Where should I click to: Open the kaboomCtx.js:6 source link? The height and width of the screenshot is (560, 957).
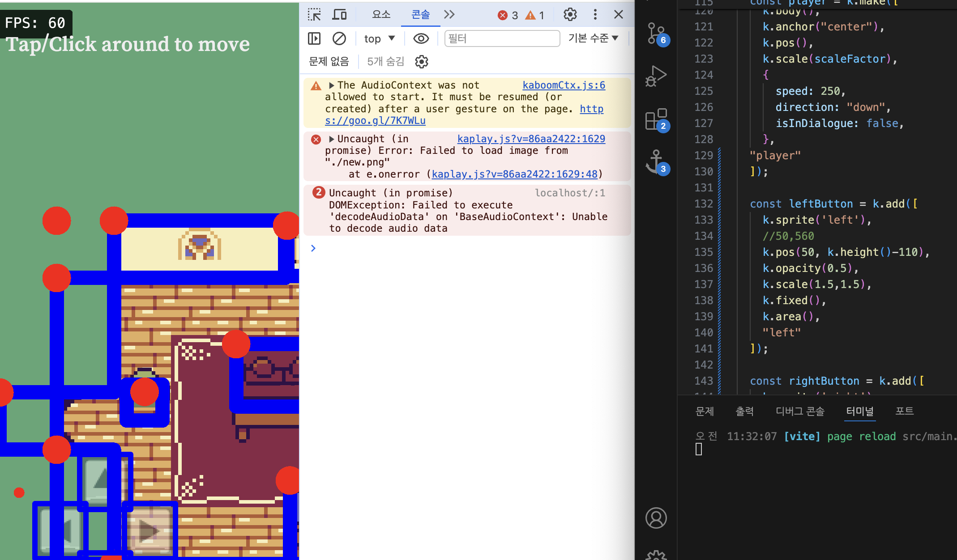coord(564,85)
